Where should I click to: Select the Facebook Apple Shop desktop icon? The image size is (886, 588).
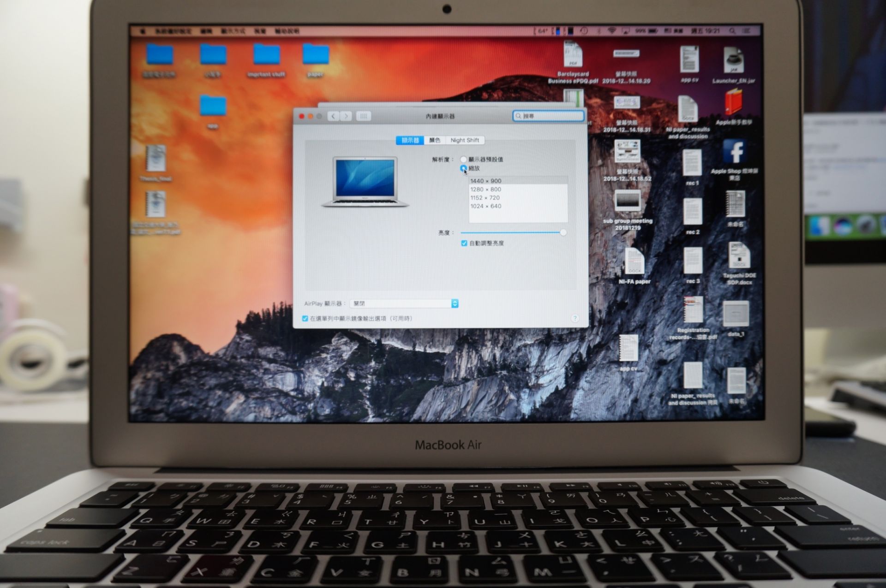click(x=735, y=152)
